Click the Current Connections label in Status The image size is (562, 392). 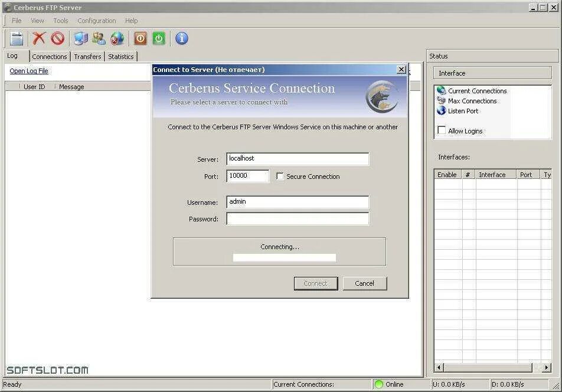pyautogui.click(x=478, y=91)
